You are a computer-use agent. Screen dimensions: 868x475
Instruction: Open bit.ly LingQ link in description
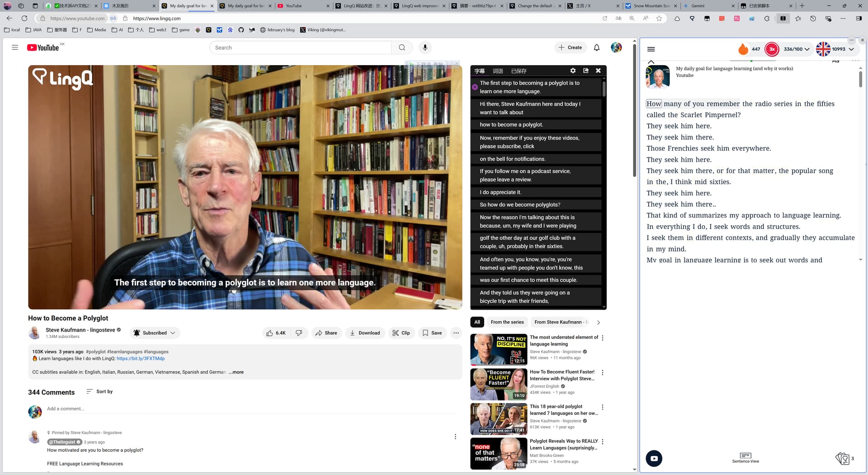point(141,359)
